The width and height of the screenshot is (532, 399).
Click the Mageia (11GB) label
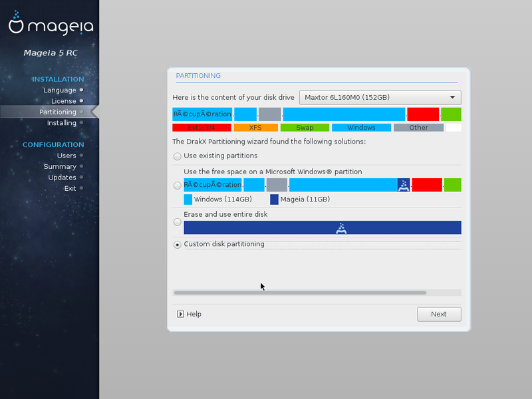pos(305,199)
